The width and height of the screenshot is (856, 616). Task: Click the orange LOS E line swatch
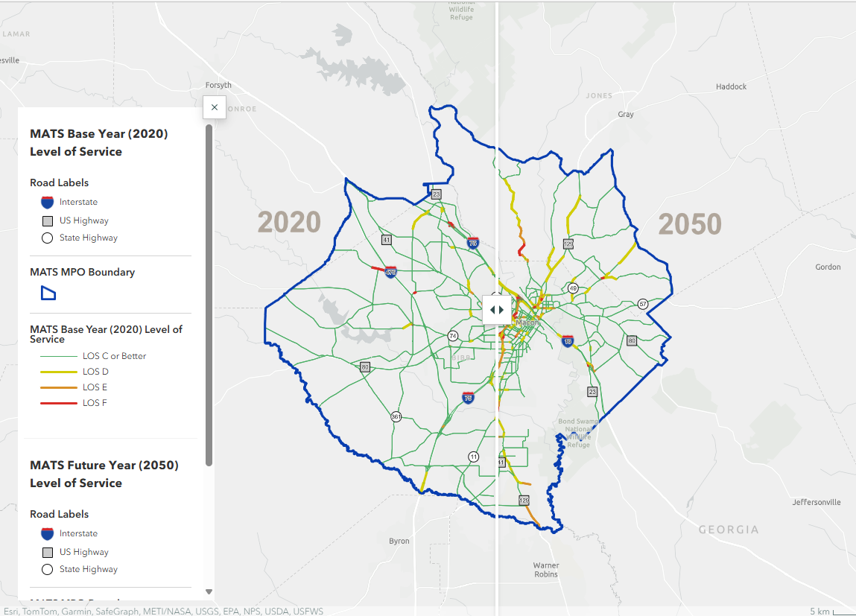pyautogui.click(x=58, y=387)
